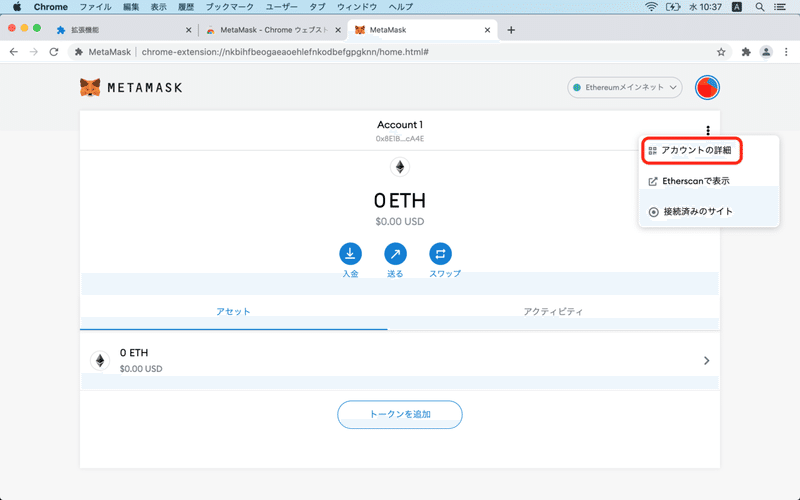800x500 pixels.
Task: Switch to MetaMask Chrome ウェブストア tab
Action: [273, 30]
